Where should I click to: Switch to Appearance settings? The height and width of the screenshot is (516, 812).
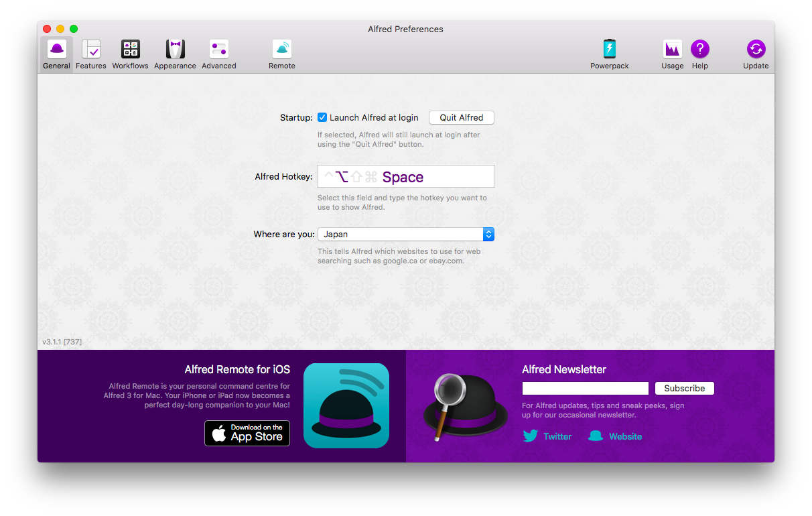(175, 54)
